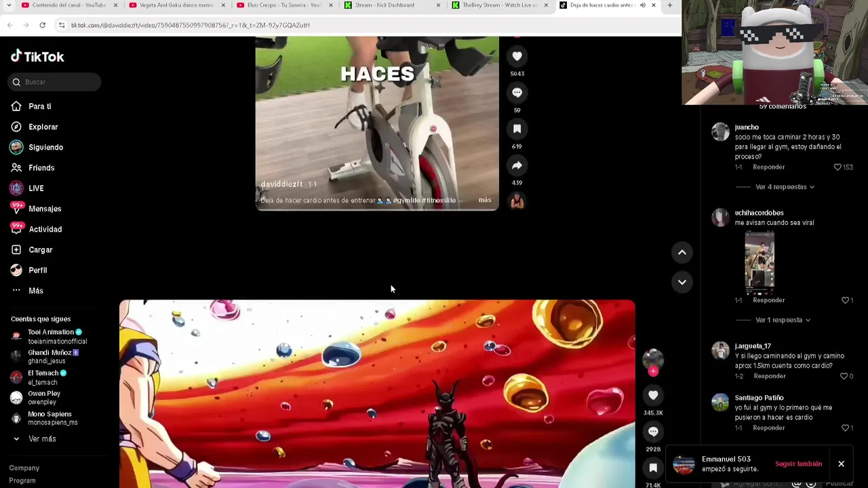Image resolution: width=868 pixels, height=488 pixels.
Task: Open the Más menu
Action: click(35, 291)
